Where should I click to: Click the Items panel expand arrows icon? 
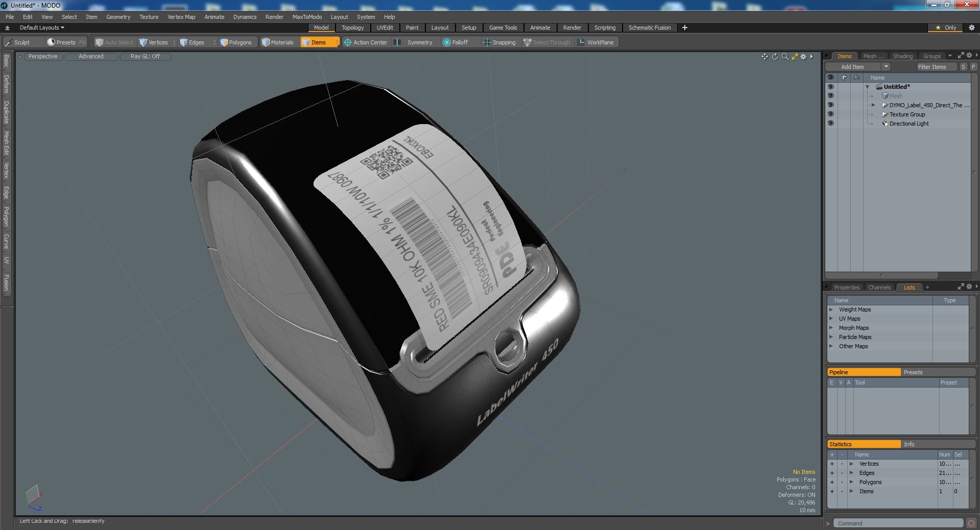pyautogui.click(x=961, y=56)
